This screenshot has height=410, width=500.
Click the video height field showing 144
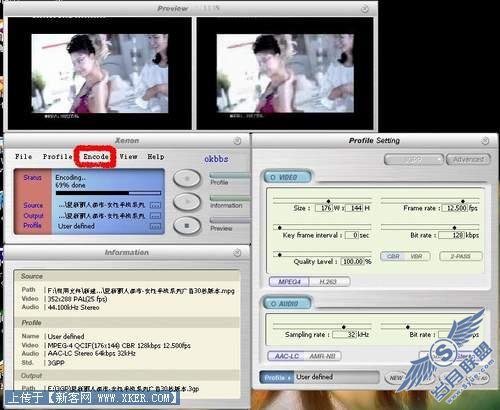point(354,208)
